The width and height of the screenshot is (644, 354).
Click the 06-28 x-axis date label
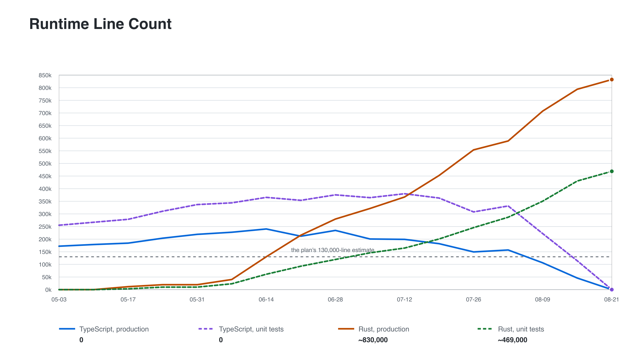click(x=335, y=299)
